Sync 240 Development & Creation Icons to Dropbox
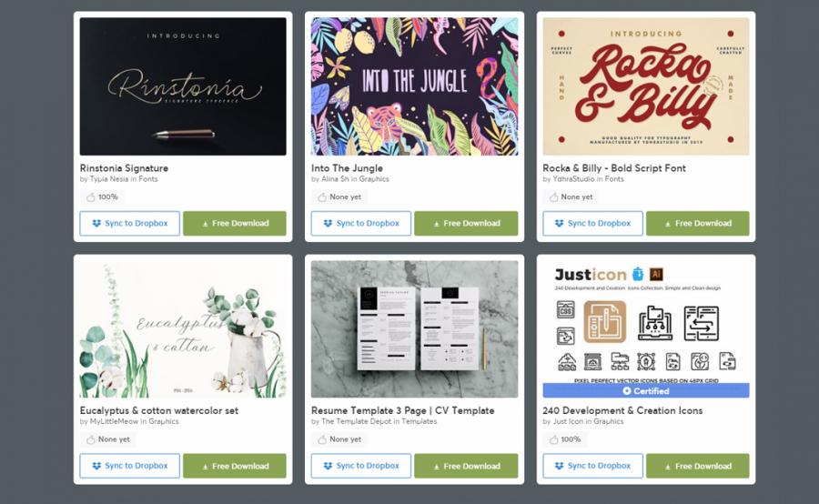 point(592,466)
